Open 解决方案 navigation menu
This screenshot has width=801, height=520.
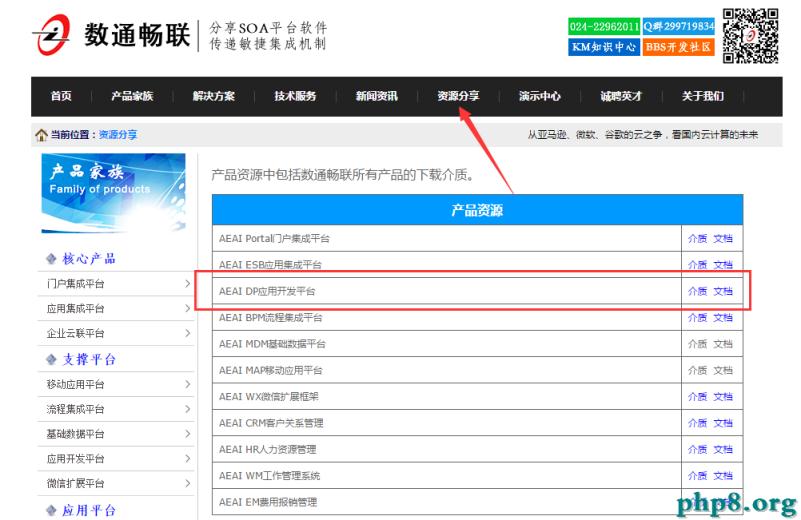coord(214,96)
